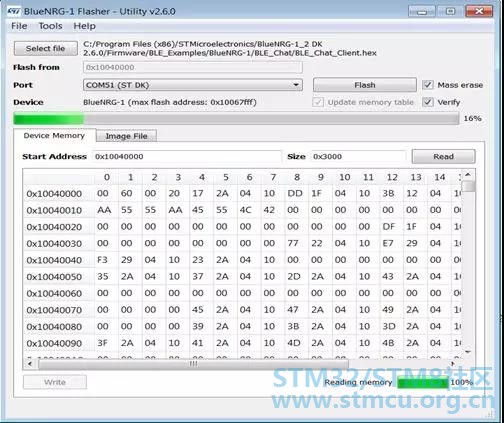This screenshot has width=504, height=423.
Task: Click the Start Address input field
Action: [187, 157]
